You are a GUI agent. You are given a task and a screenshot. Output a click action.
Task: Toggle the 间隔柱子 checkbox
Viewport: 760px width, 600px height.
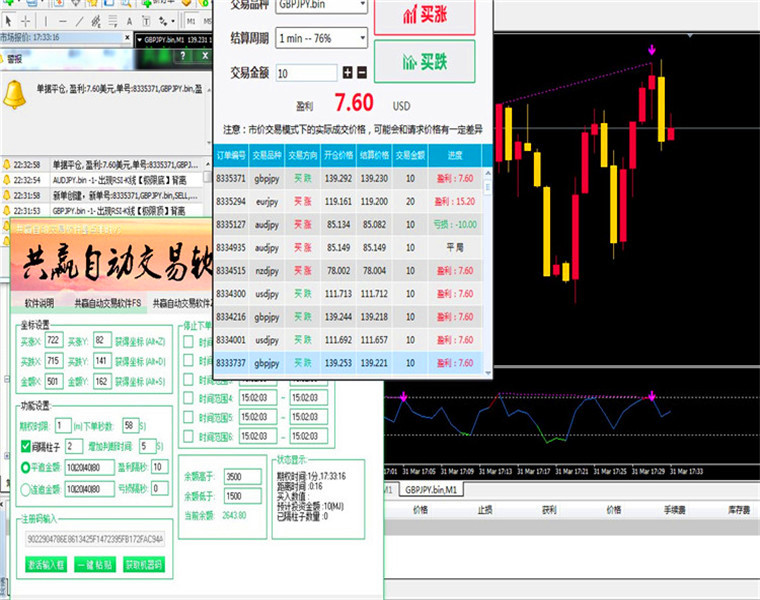pos(26,446)
